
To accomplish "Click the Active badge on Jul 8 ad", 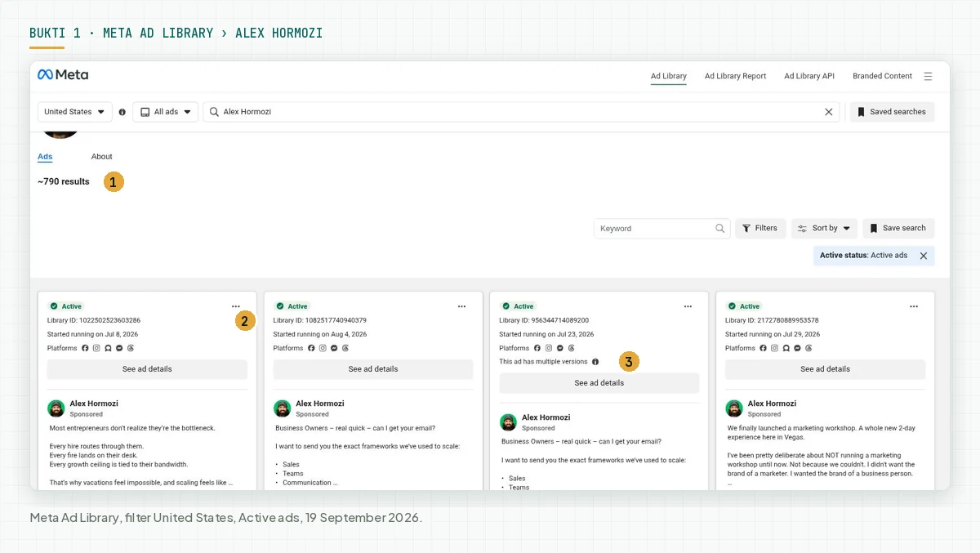I will click(66, 306).
